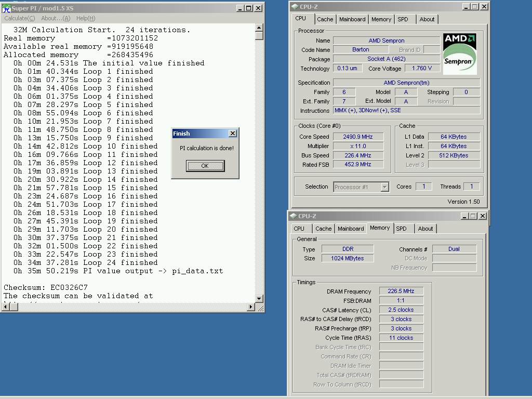Open the About menu in Super PI

point(56,18)
